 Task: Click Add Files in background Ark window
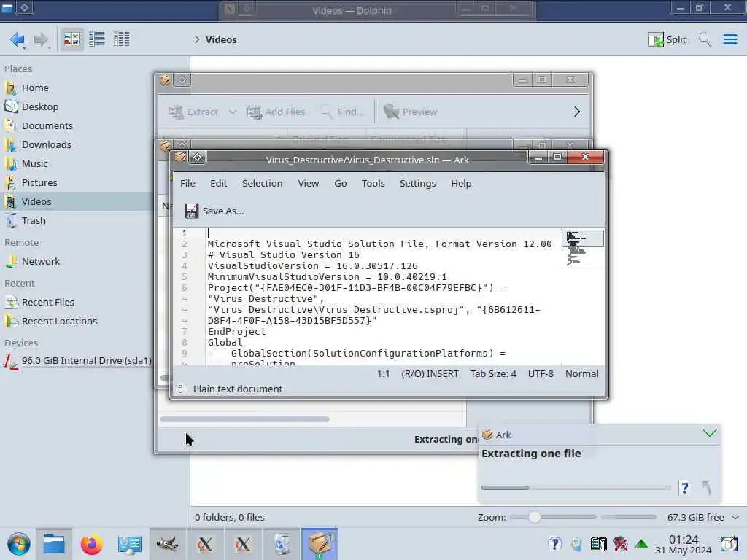tap(276, 112)
